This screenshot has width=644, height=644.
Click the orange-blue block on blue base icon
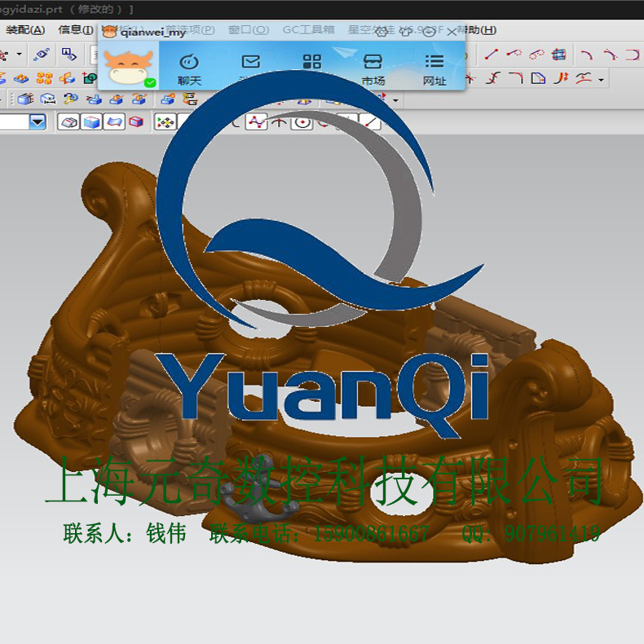[117, 99]
